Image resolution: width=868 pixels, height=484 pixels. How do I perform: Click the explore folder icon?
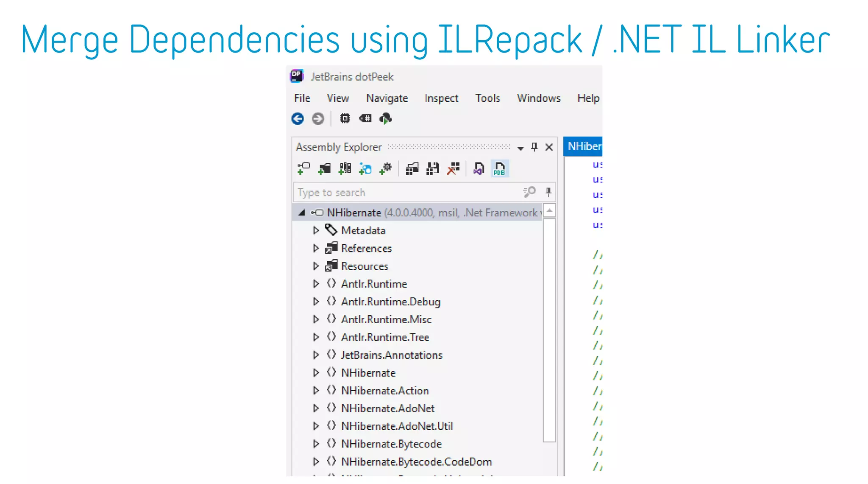coord(324,169)
